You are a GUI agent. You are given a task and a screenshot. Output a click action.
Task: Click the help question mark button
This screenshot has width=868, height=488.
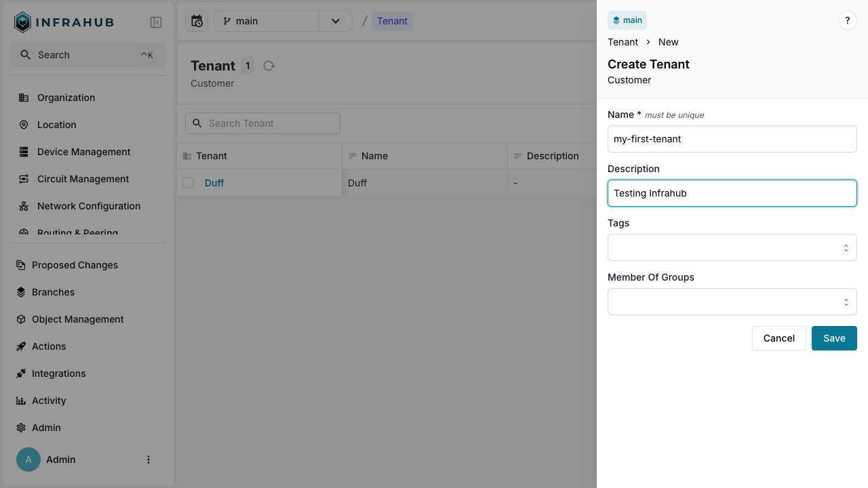click(x=848, y=20)
